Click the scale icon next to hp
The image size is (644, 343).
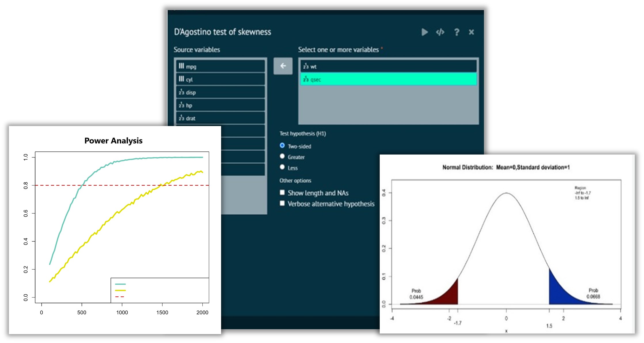pos(181,105)
